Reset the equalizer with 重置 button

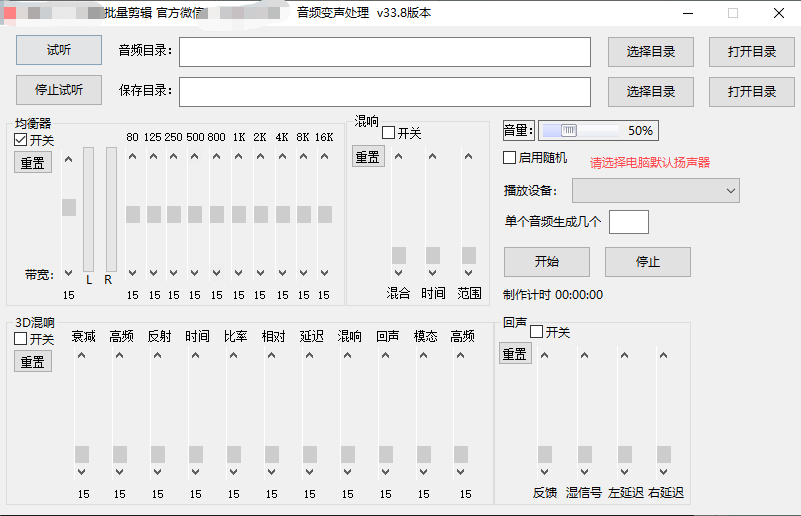[33, 163]
